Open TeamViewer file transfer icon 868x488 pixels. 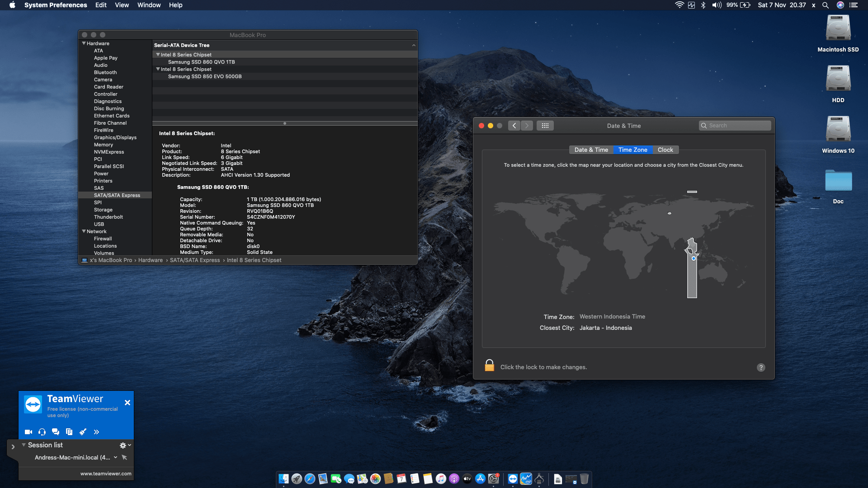(x=69, y=432)
